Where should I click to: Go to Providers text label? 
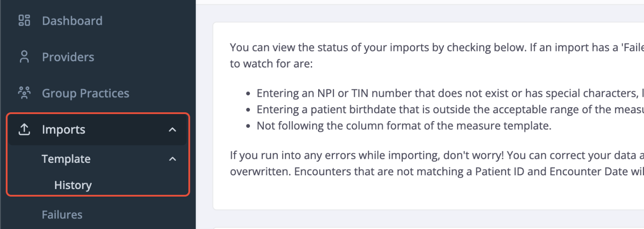click(x=68, y=57)
